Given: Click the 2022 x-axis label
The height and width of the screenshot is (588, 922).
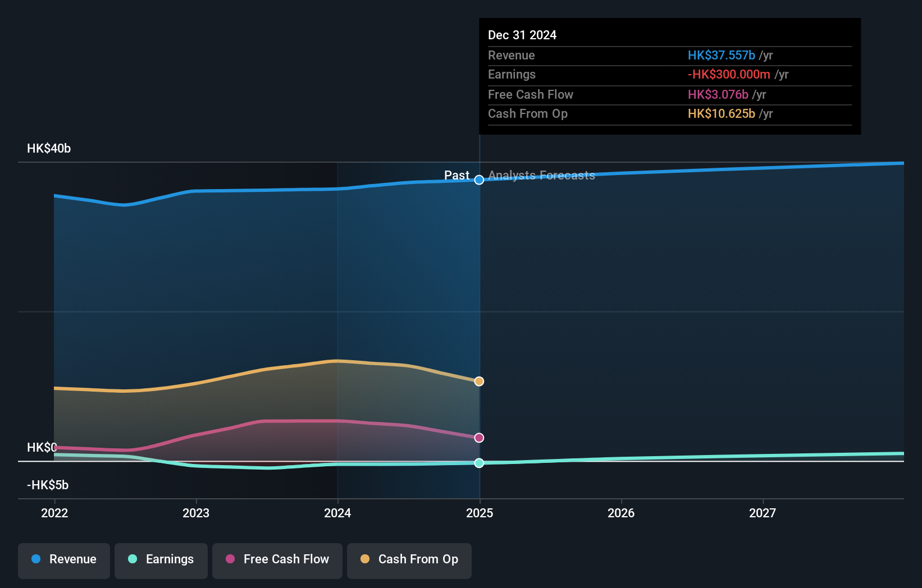Looking at the screenshot, I should coord(54,513).
